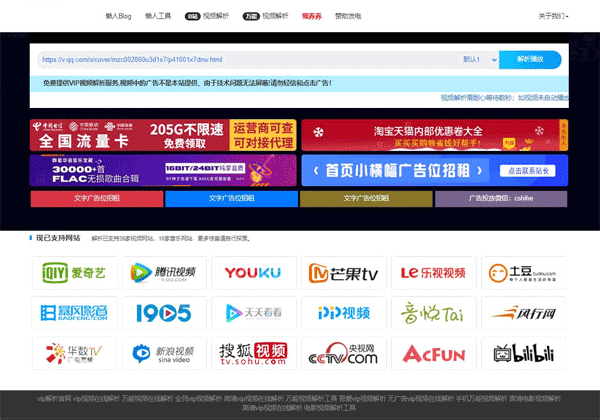Open 懒人工具 in the top navigation
The image size is (600, 420).
click(x=158, y=16)
